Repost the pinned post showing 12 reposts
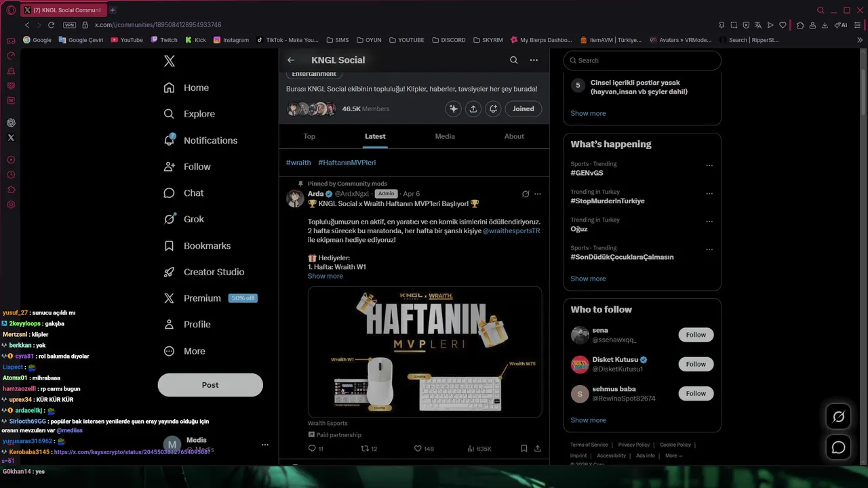 click(369, 449)
